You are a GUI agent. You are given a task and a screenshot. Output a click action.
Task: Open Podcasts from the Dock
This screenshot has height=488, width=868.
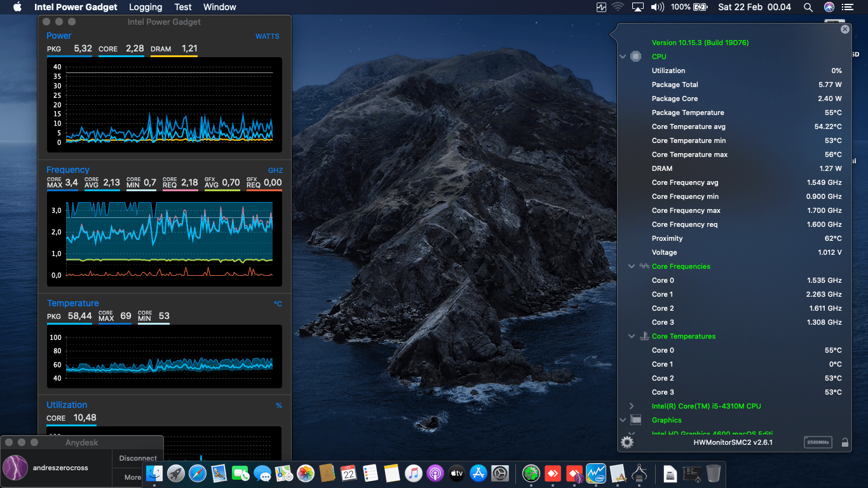point(435,473)
